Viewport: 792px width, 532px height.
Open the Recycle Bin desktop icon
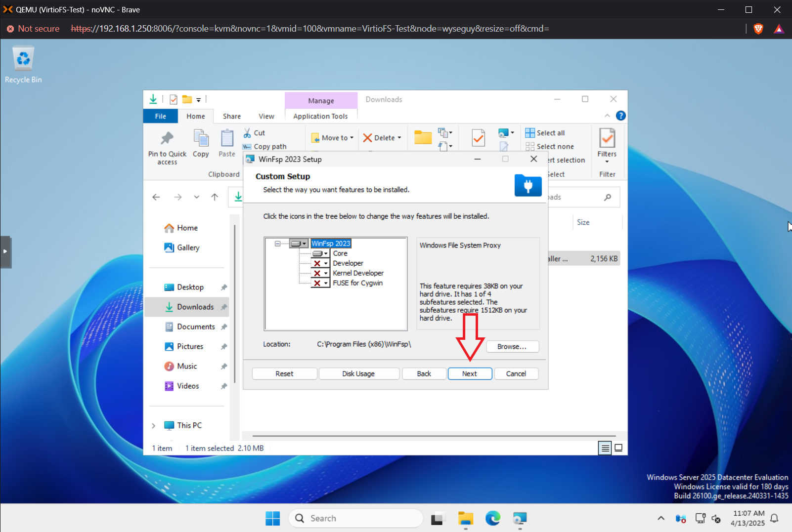coord(23,65)
